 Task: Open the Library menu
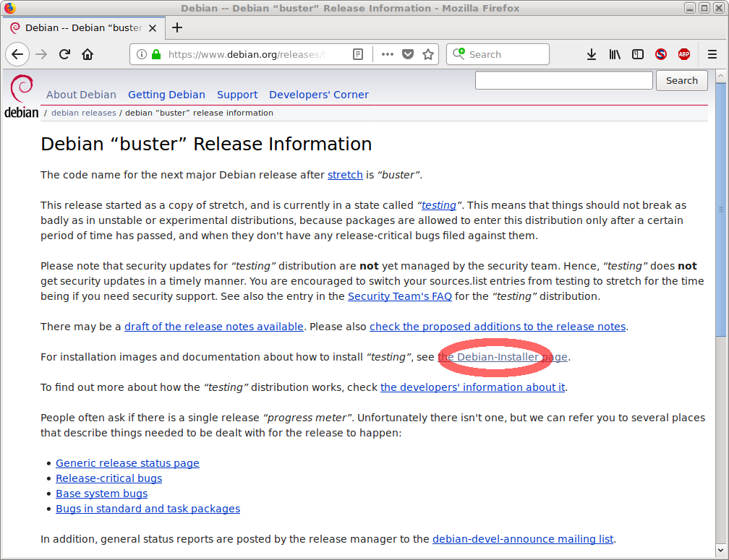click(x=615, y=54)
